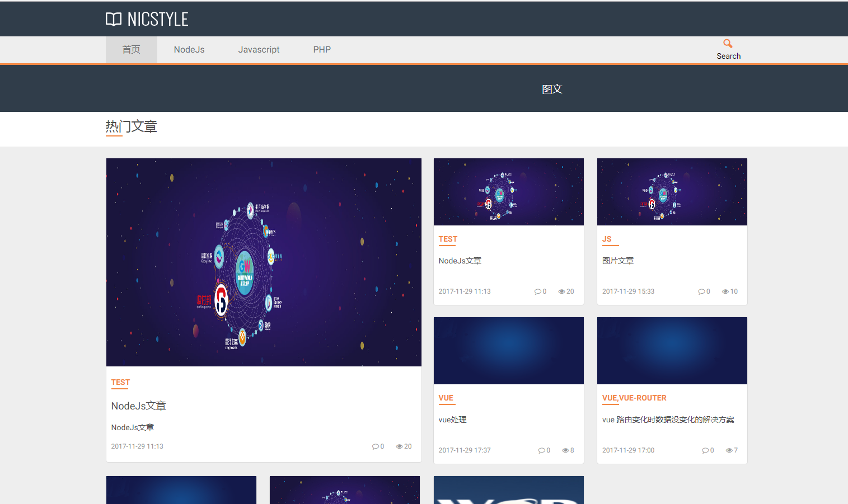Image resolution: width=848 pixels, height=504 pixels.
Task: Open the 图片文章 article title
Action: tap(618, 261)
